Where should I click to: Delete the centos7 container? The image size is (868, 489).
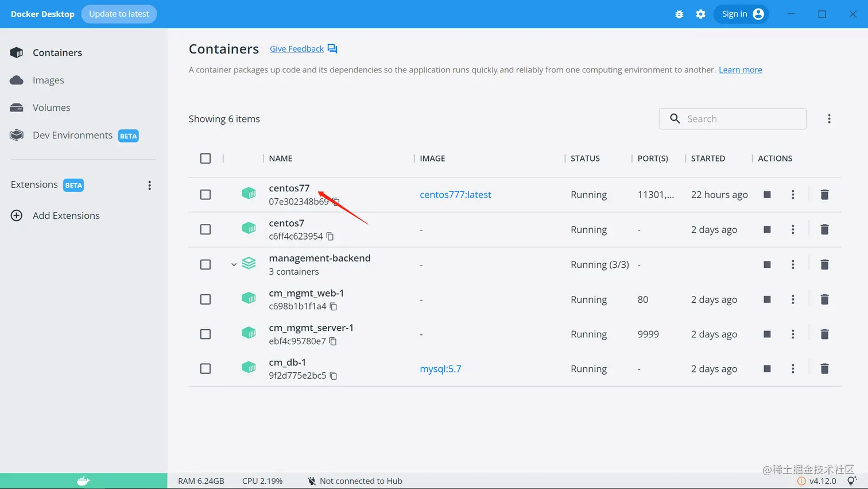[824, 229]
